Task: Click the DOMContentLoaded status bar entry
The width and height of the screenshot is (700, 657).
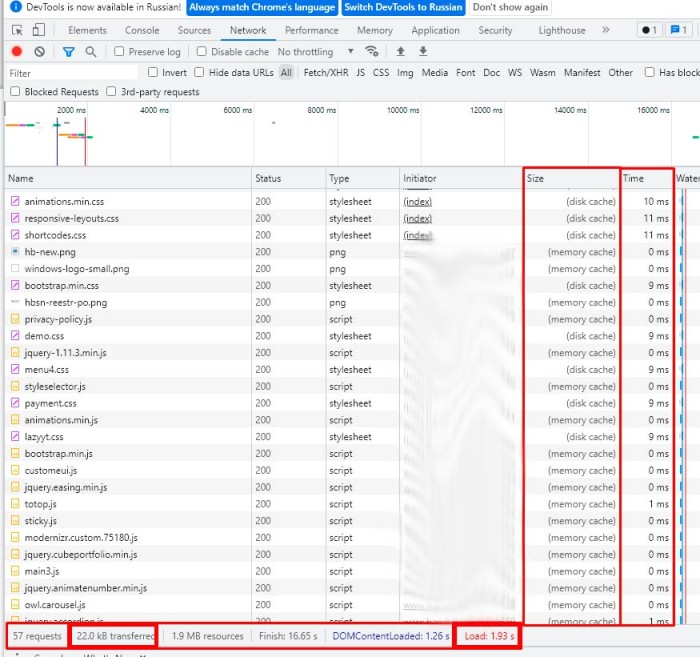Action: pos(391,636)
